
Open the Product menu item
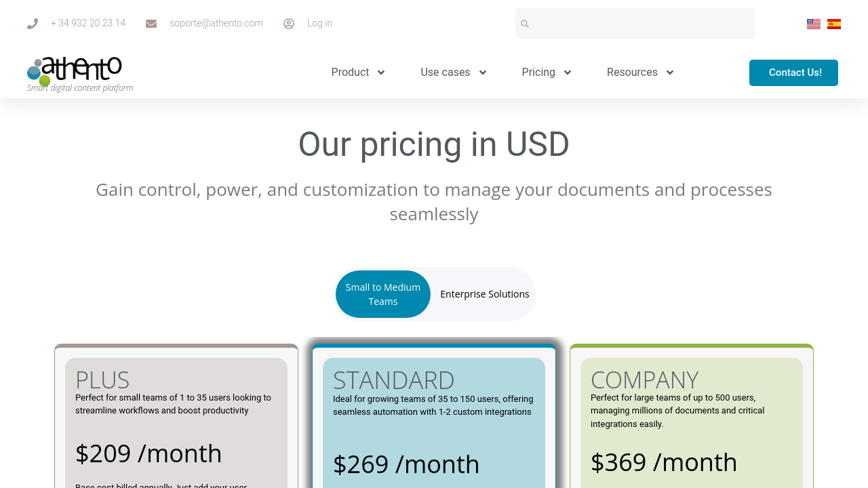coord(350,73)
